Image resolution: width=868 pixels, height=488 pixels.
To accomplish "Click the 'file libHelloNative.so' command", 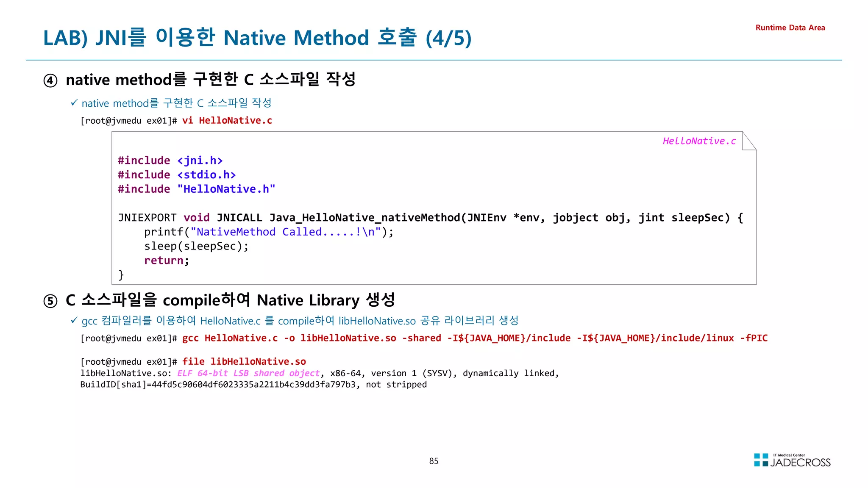I will [244, 362].
